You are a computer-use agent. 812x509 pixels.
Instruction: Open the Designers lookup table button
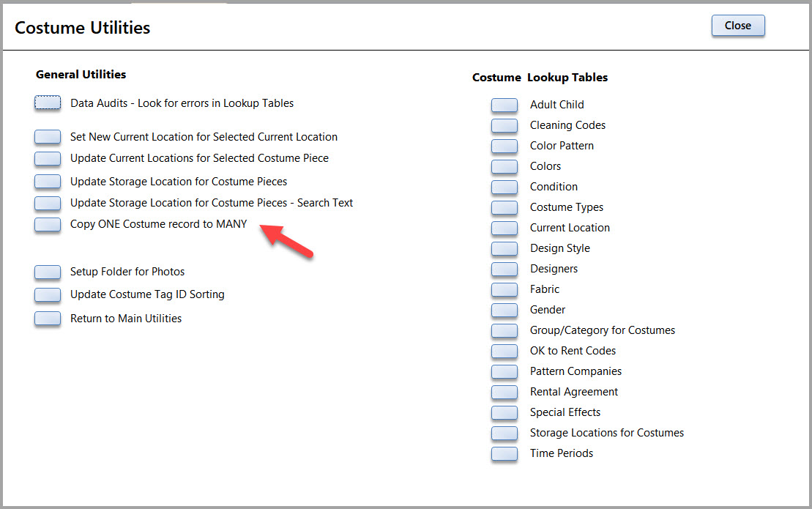[504, 270]
